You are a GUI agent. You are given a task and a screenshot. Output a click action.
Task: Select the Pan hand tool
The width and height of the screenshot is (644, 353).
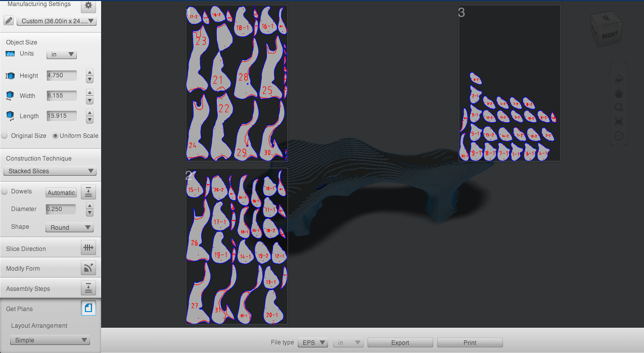tap(618, 93)
